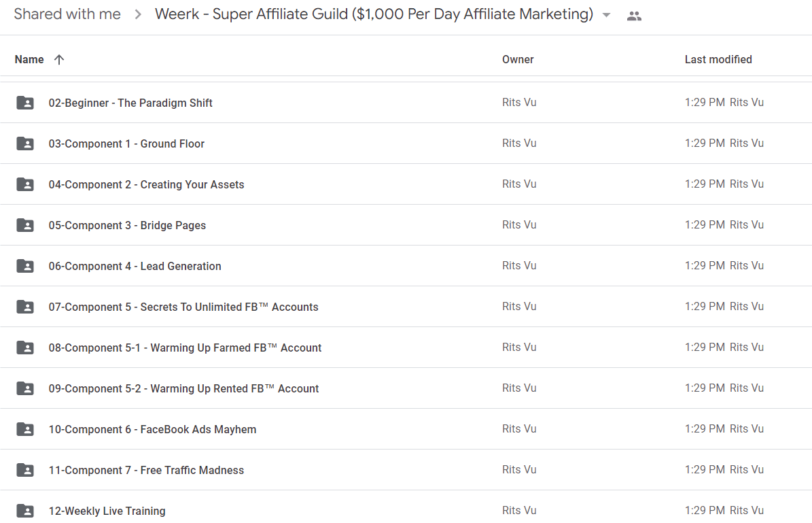812x523 pixels.
Task: Click the Weerk - Super Affiliate Guild breadcrumb title
Action: [374, 14]
